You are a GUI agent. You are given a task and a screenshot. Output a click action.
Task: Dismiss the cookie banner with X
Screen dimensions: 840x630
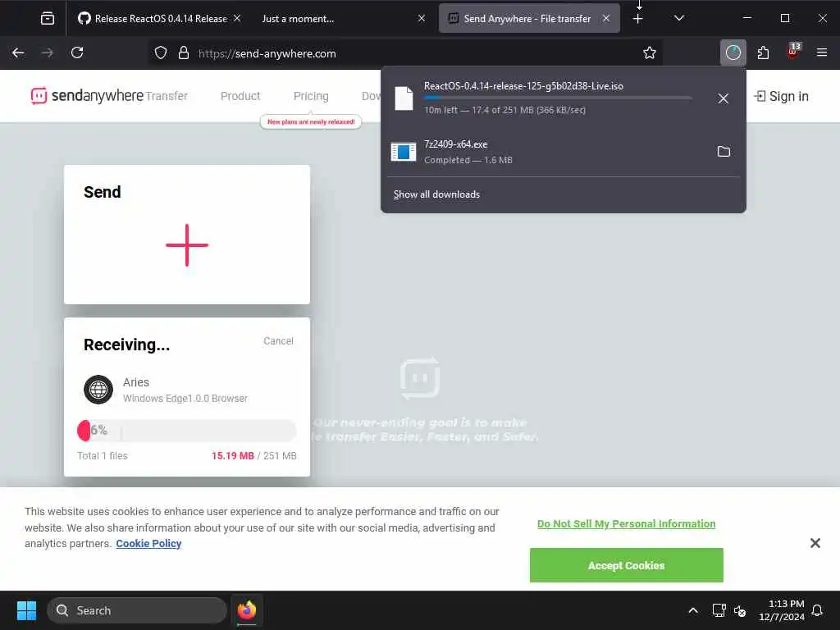815,543
